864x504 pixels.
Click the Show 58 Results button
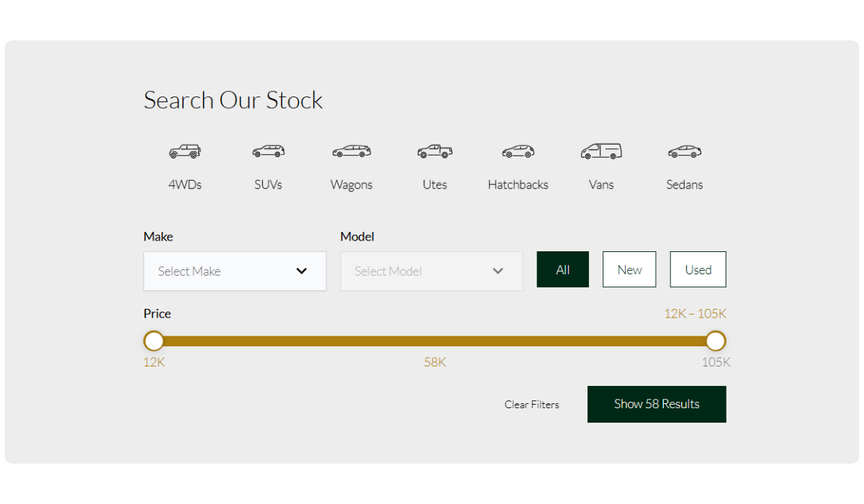pos(657,404)
